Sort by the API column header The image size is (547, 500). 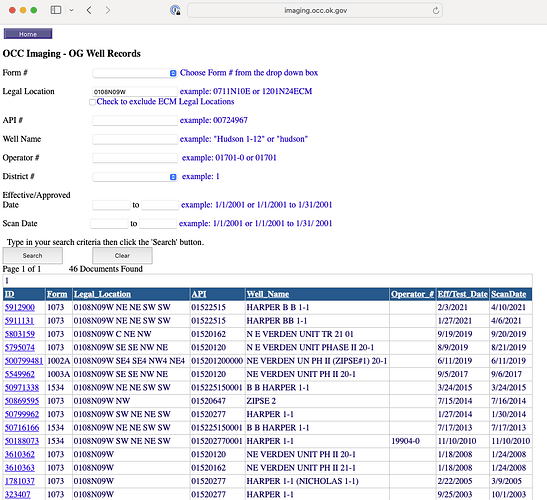pyautogui.click(x=199, y=294)
